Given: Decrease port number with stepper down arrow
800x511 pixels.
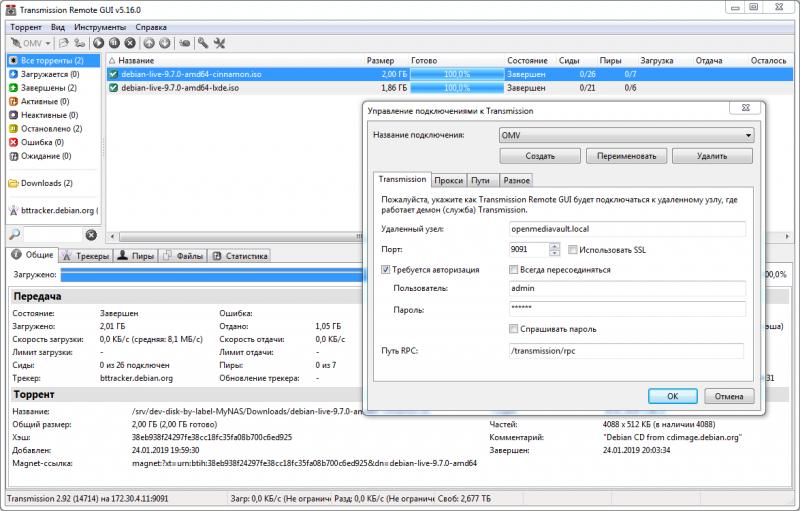Looking at the screenshot, I should point(555,253).
